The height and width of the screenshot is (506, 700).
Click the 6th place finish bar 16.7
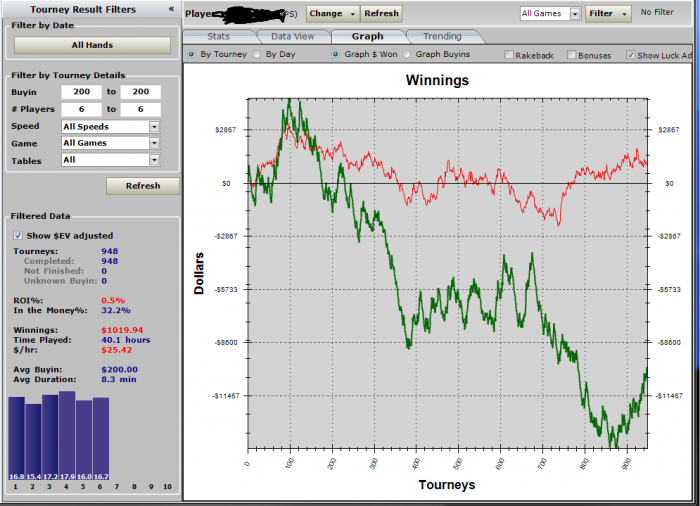coord(101,439)
